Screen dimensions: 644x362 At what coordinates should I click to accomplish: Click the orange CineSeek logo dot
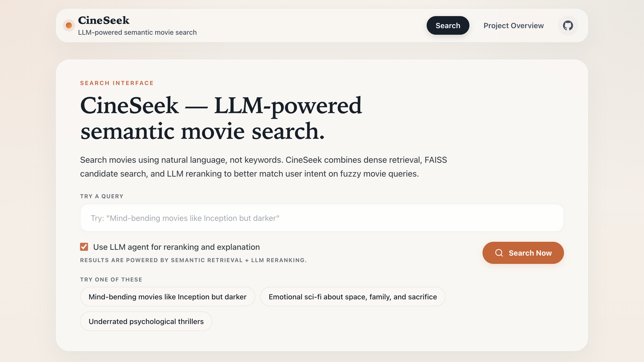tap(69, 25)
